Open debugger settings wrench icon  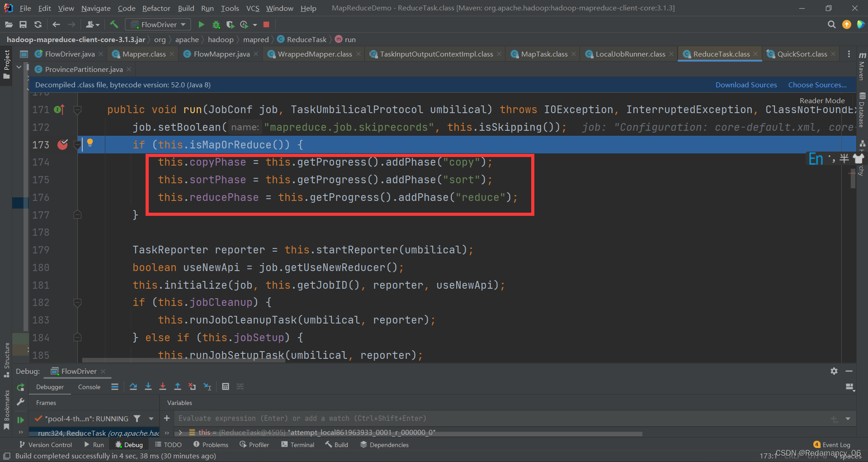20,402
